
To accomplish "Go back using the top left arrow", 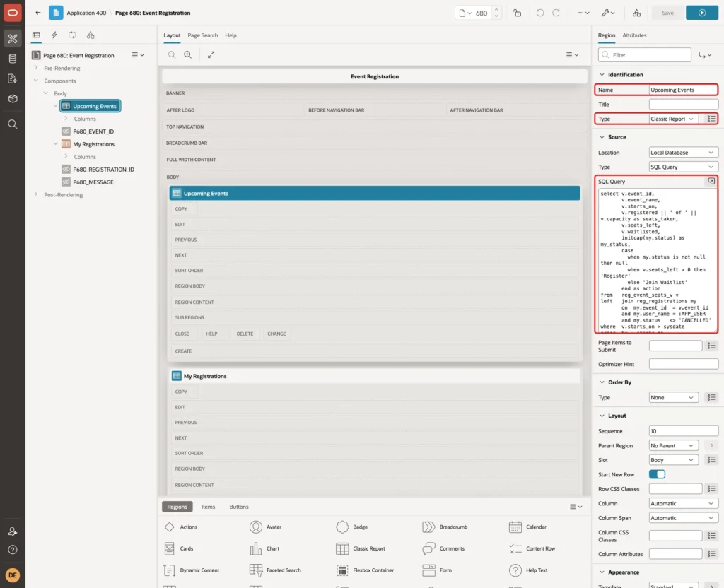I will coord(38,13).
